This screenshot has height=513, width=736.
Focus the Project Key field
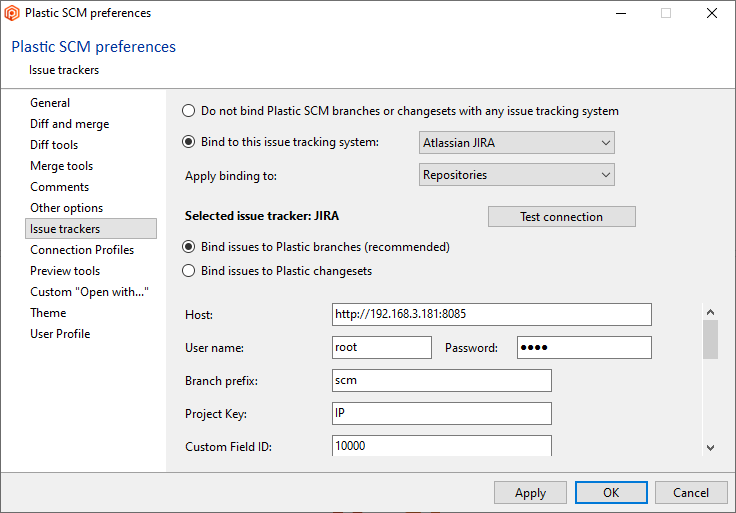(x=442, y=413)
